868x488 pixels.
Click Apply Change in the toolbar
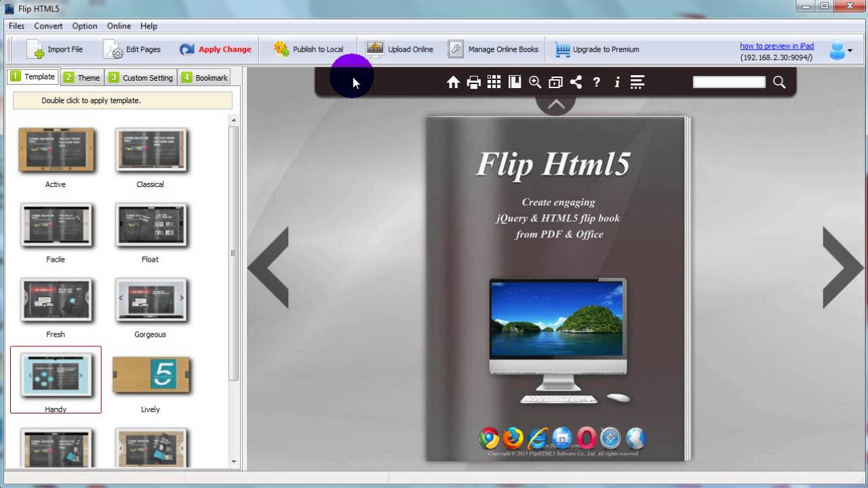(x=215, y=49)
